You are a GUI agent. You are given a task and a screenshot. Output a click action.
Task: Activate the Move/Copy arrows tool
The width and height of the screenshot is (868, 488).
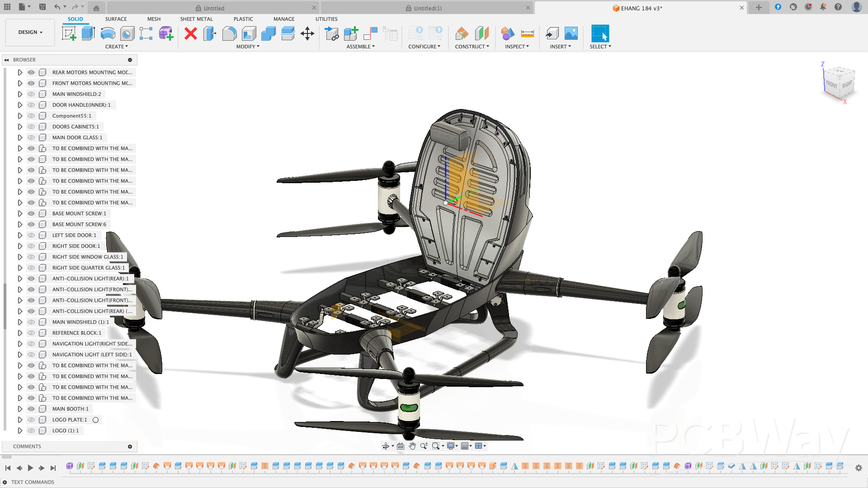click(307, 33)
